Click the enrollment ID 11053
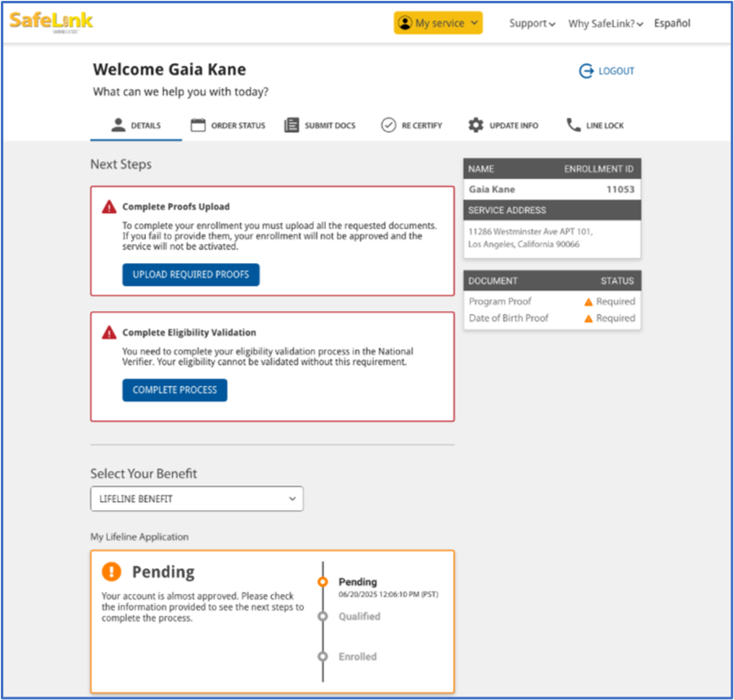The width and height of the screenshot is (734, 700). point(620,189)
